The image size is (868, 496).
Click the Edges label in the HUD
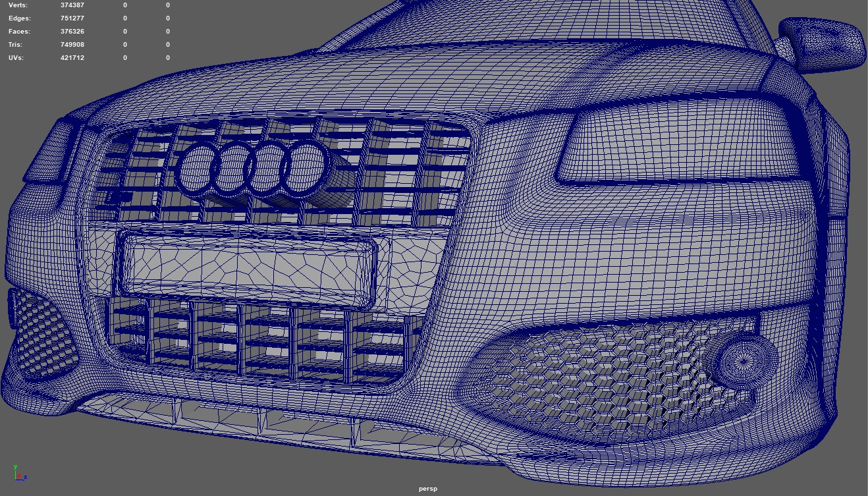pos(19,18)
